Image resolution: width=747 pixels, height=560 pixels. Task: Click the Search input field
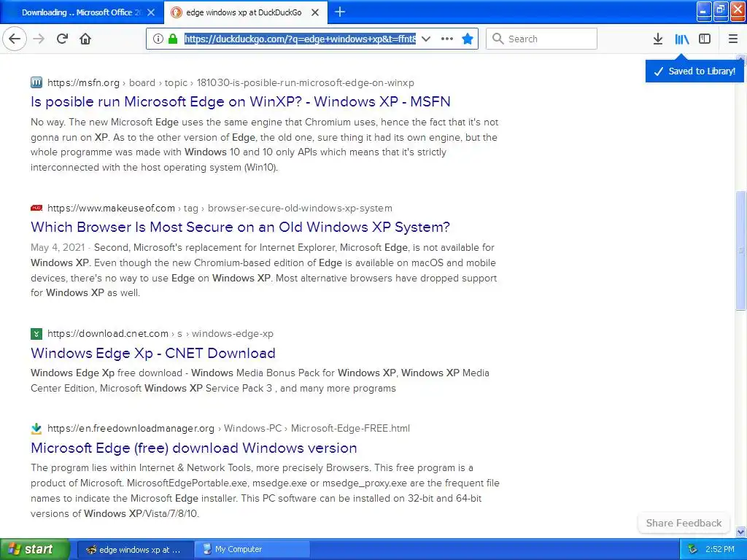pos(542,39)
